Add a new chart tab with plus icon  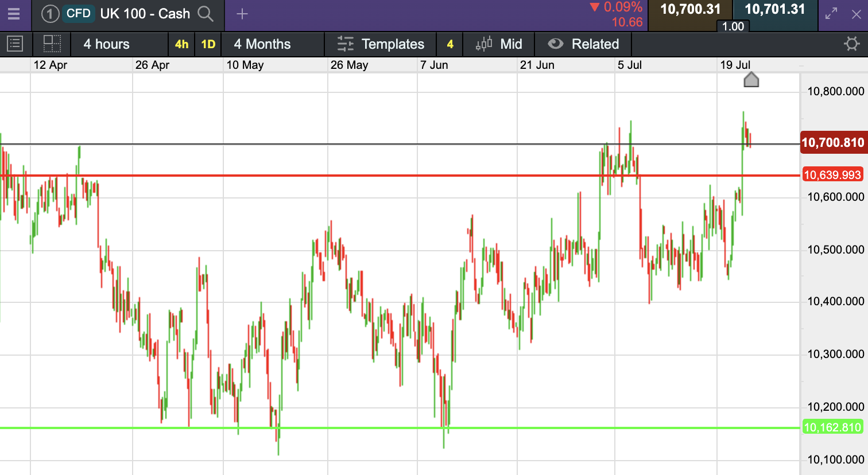pos(242,14)
